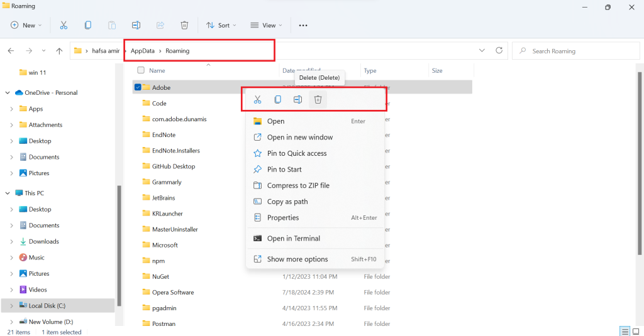Expand Local Disk (C:) in sidebar
This screenshot has height=336, width=644.
[11, 306]
